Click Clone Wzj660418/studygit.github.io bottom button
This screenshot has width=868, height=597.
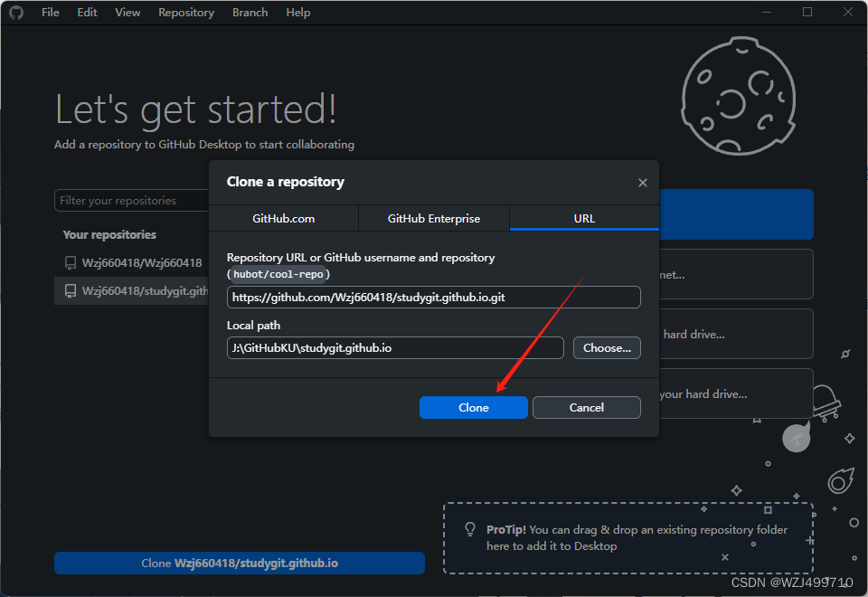tap(239, 564)
